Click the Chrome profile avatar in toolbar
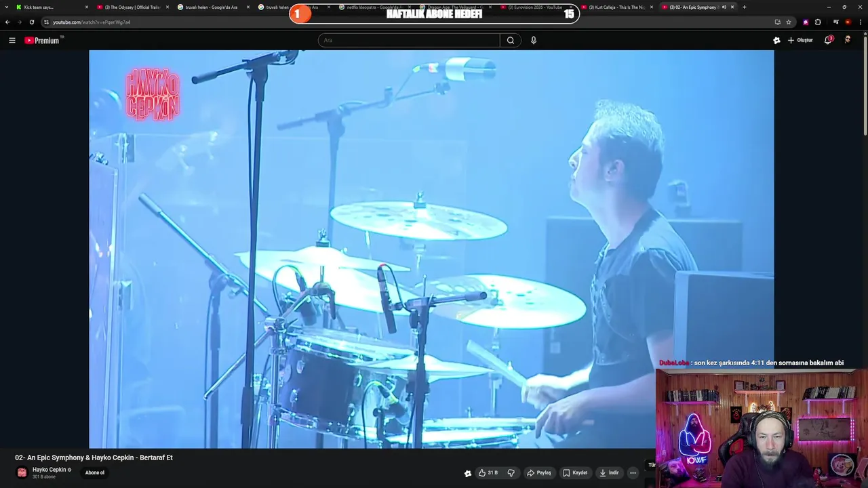This screenshot has width=868, height=488. pyautogui.click(x=848, y=22)
